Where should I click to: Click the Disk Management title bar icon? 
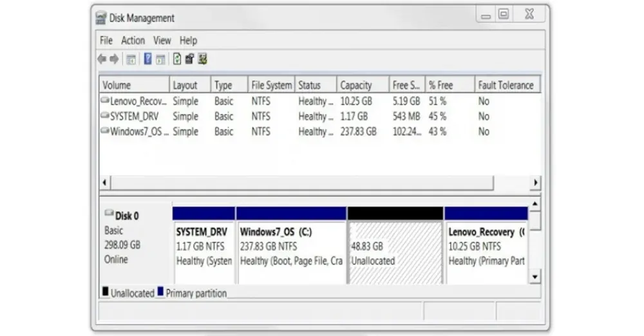click(x=101, y=18)
